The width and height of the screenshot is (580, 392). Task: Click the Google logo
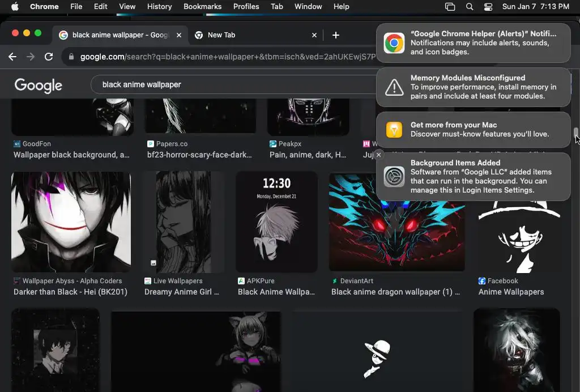tap(39, 86)
